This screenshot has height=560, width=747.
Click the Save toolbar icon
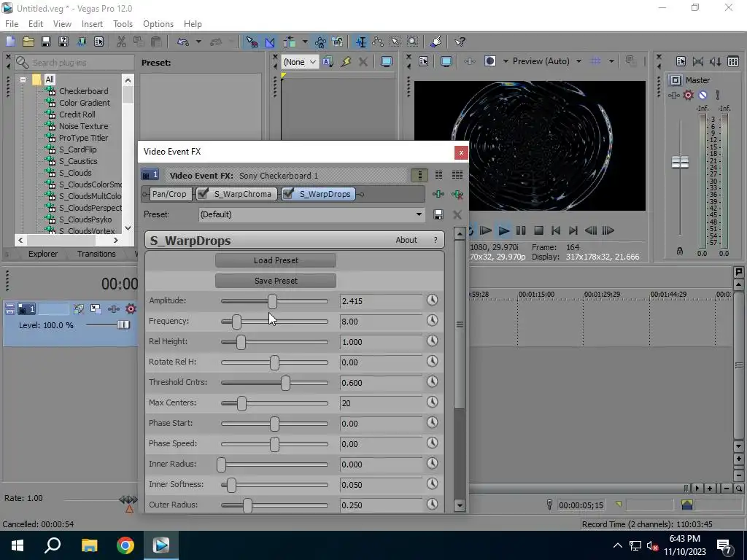pyautogui.click(x=46, y=42)
